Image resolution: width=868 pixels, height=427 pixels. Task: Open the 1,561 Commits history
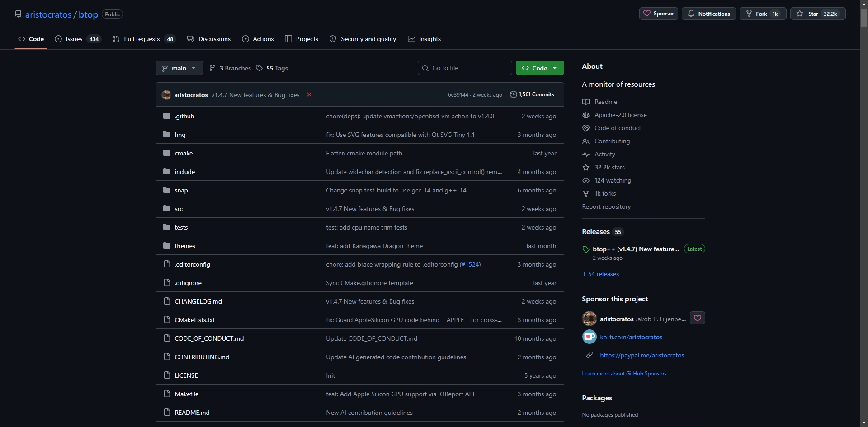532,94
